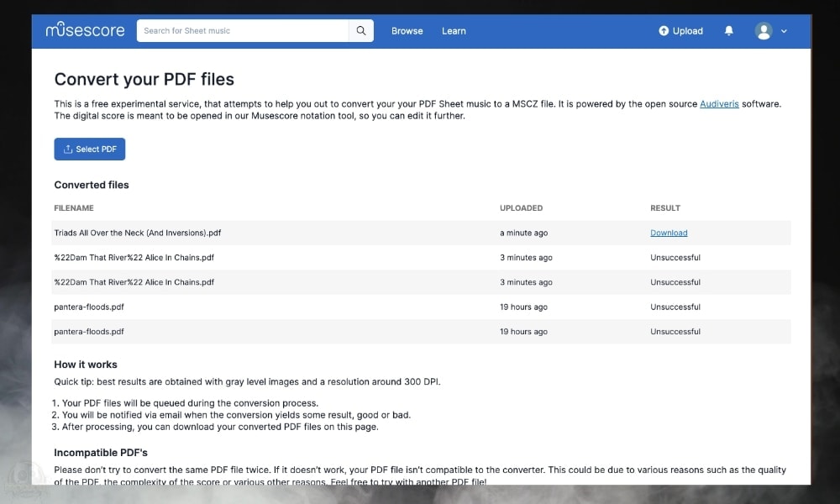Click the search magnifier icon

[361, 30]
